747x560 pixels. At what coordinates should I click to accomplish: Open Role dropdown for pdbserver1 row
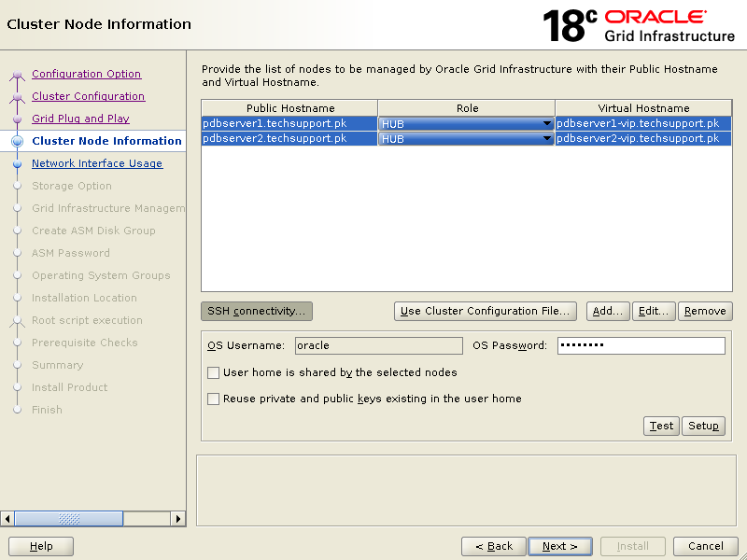point(466,124)
